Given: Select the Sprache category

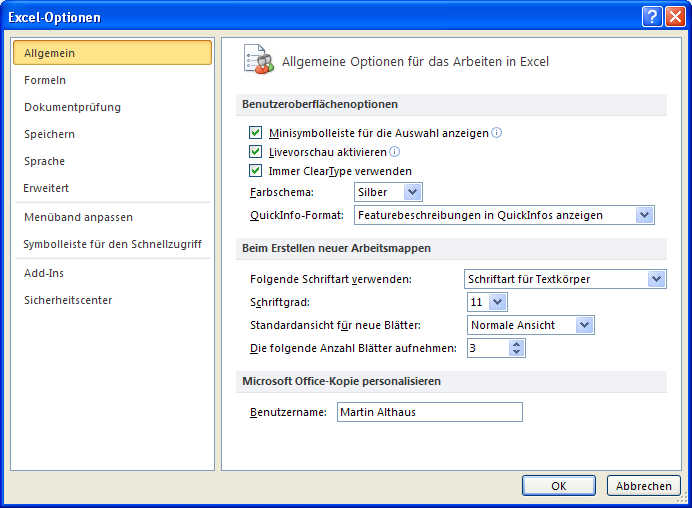Looking at the screenshot, I should click(113, 161).
